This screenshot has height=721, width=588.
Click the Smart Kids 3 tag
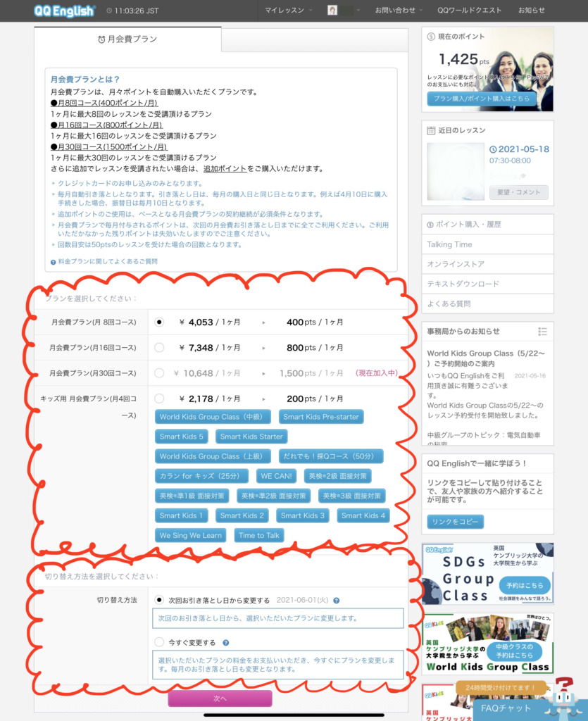(x=303, y=516)
